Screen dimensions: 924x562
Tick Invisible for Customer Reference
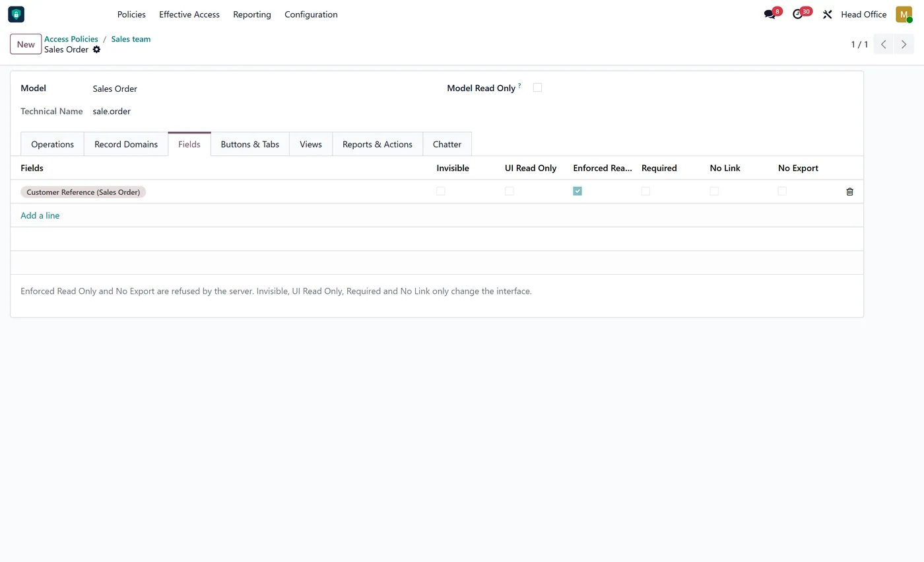pyautogui.click(x=440, y=191)
